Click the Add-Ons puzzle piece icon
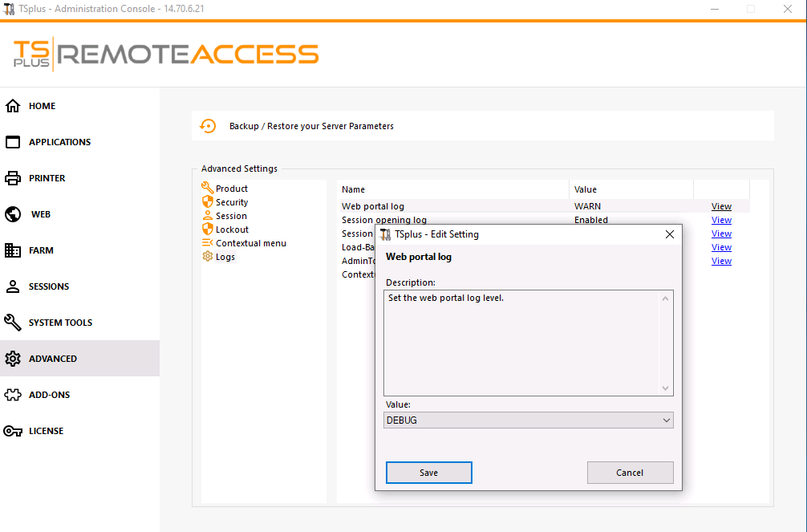This screenshot has width=807, height=532. pyautogui.click(x=13, y=395)
